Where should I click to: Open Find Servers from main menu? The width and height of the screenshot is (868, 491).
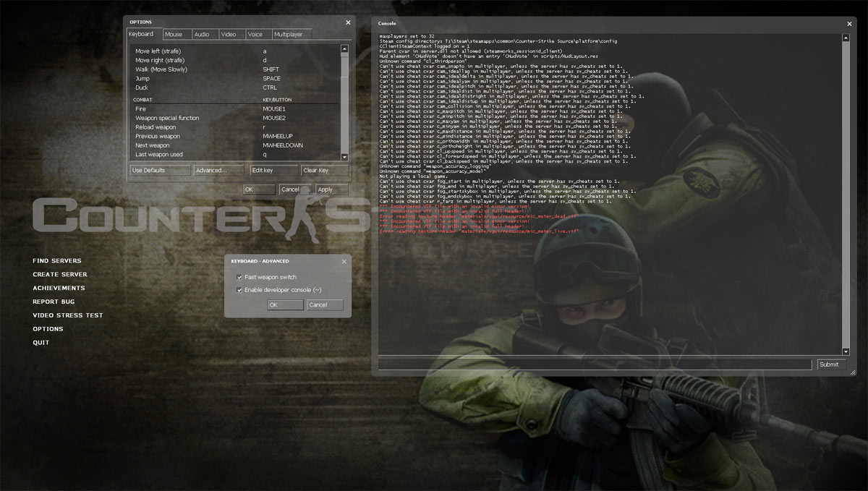pos(57,261)
